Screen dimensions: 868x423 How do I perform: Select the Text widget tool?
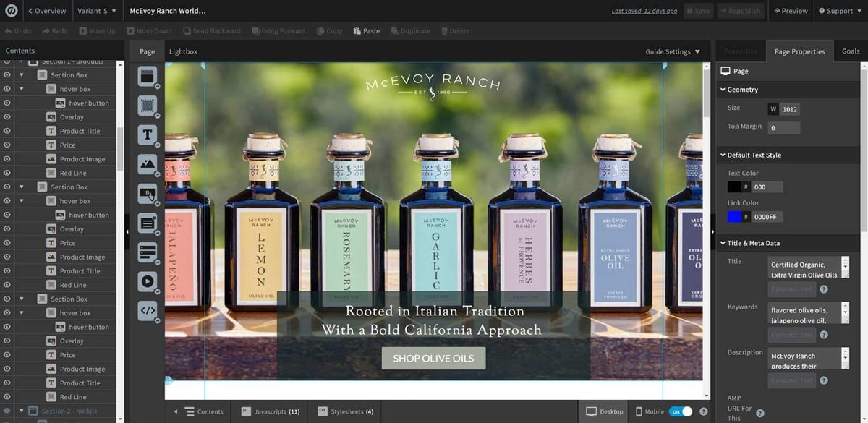tap(148, 134)
